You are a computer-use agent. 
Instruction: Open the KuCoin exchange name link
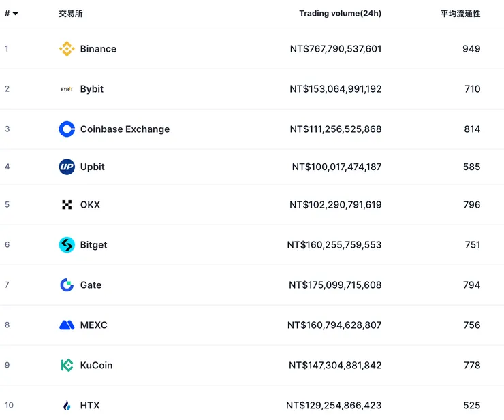(96, 366)
